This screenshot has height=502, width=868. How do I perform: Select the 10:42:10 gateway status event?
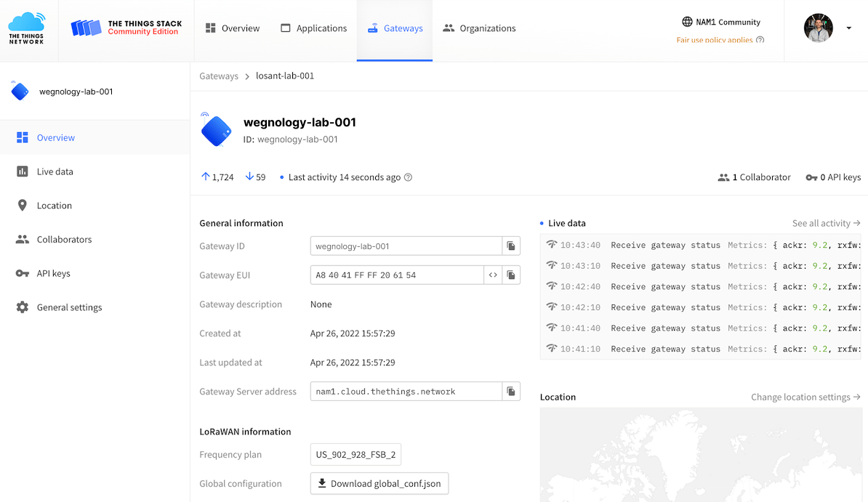701,307
